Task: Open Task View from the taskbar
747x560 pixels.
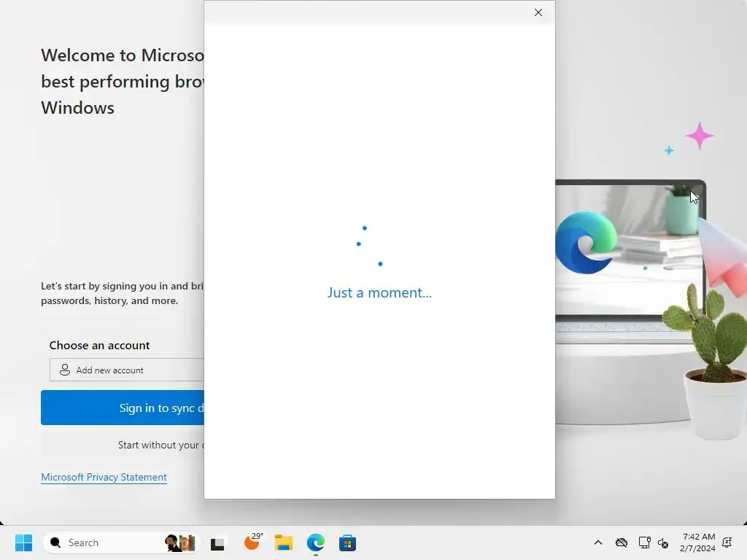Action: (217, 542)
